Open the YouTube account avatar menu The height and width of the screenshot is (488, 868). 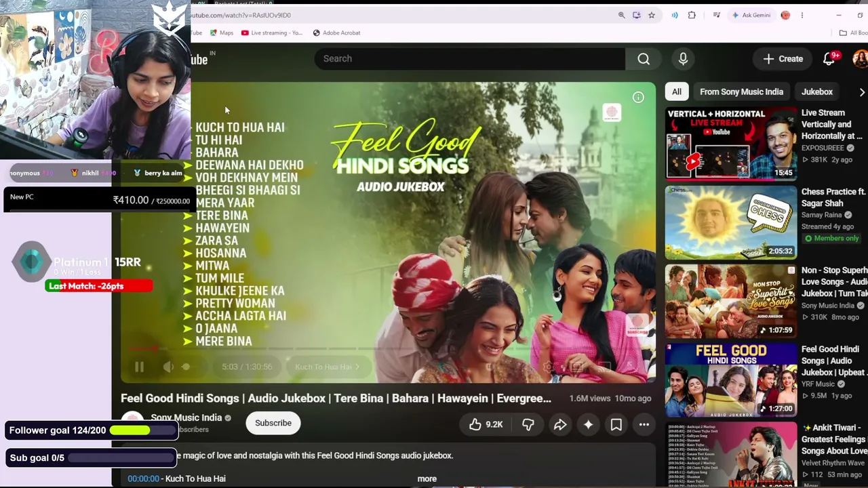coord(860,59)
